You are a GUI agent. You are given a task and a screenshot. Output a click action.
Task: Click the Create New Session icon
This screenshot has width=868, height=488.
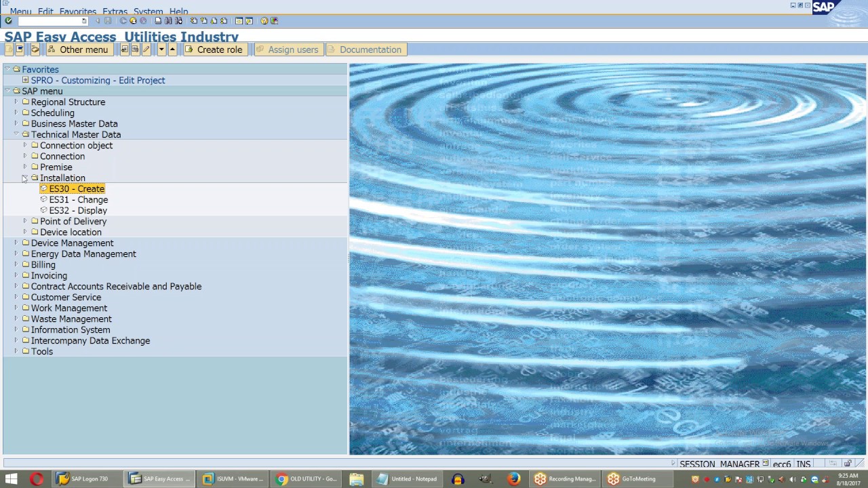tap(239, 21)
